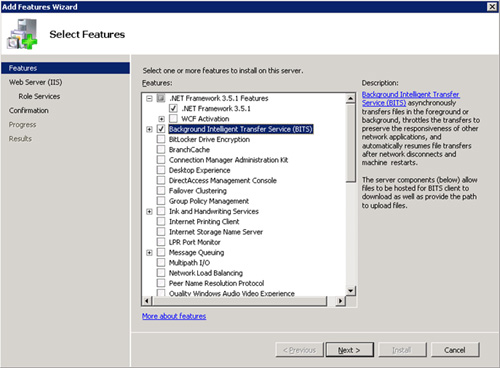Click the Add Features Wizard server icon
Screen dimensions: 500x368
22,34
